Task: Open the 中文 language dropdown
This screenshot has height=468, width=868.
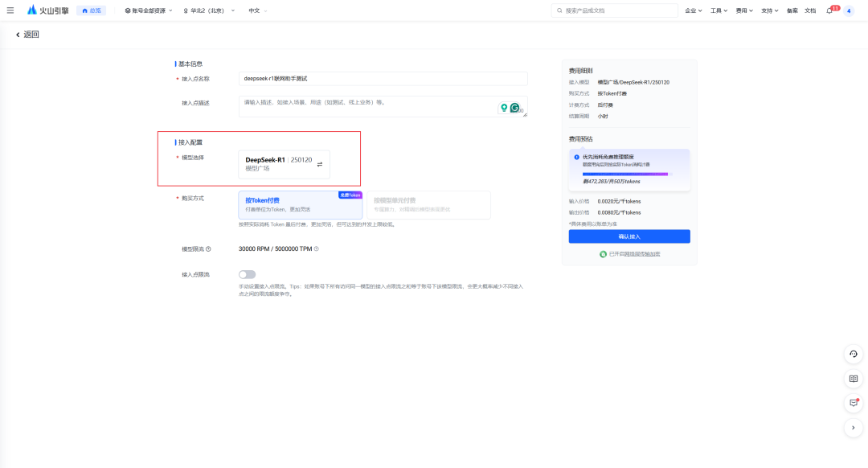Action: pos(257,10)
